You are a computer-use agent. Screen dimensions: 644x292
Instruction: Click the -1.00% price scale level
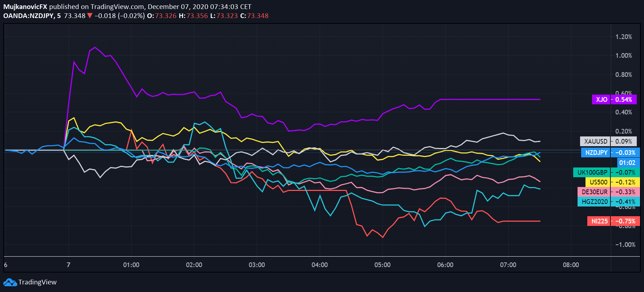click(x=623, y=245)
